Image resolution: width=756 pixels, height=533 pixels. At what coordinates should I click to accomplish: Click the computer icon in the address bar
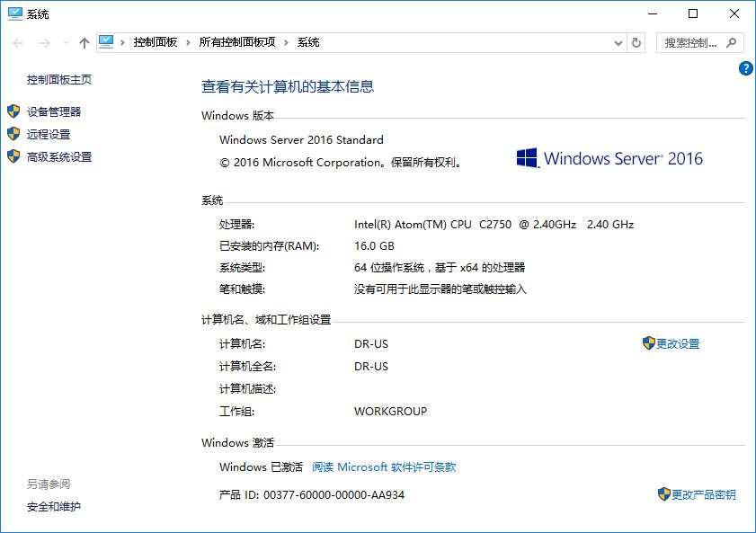pos(106,42)
